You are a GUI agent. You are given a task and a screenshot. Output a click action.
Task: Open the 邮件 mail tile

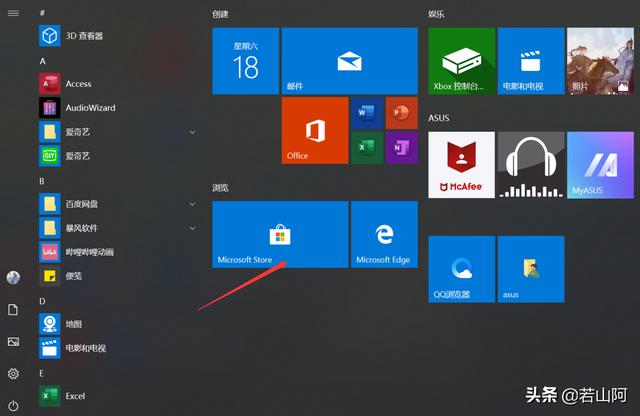pyautogui.click(x=349, y=61)
